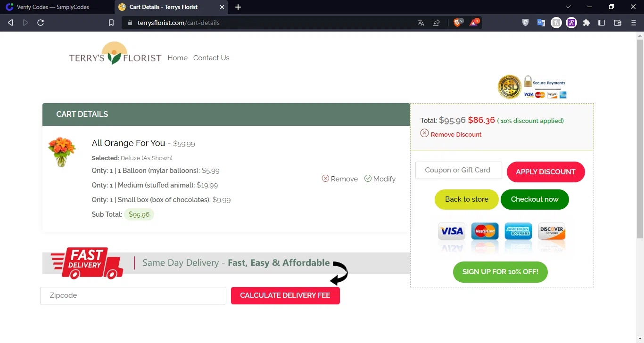Click the large Visa card logo
Viewport: 644px width, 343px height.
(452, 231)
